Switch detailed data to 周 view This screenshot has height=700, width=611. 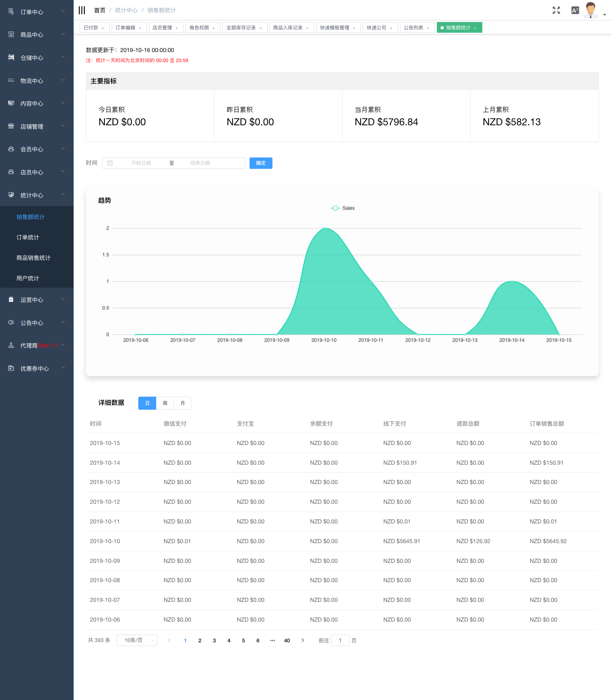pos(165,403)
